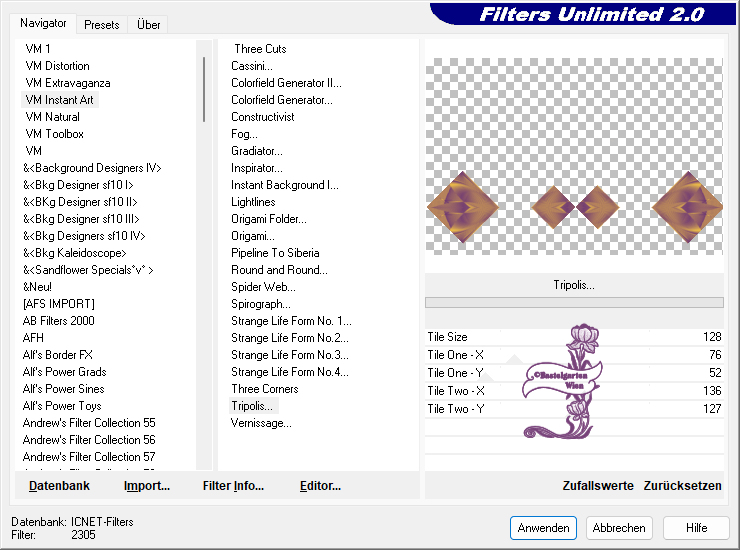740x550 pixels.
Task: Click the Abbrechen button
Action: click(x=619, y=528)
